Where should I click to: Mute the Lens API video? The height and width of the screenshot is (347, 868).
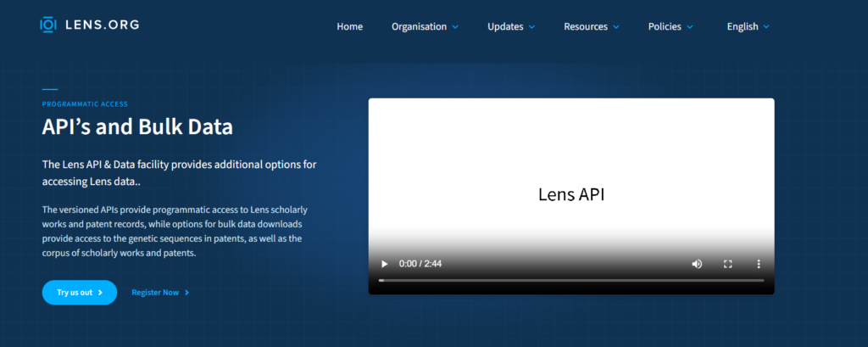click(697, 264)
